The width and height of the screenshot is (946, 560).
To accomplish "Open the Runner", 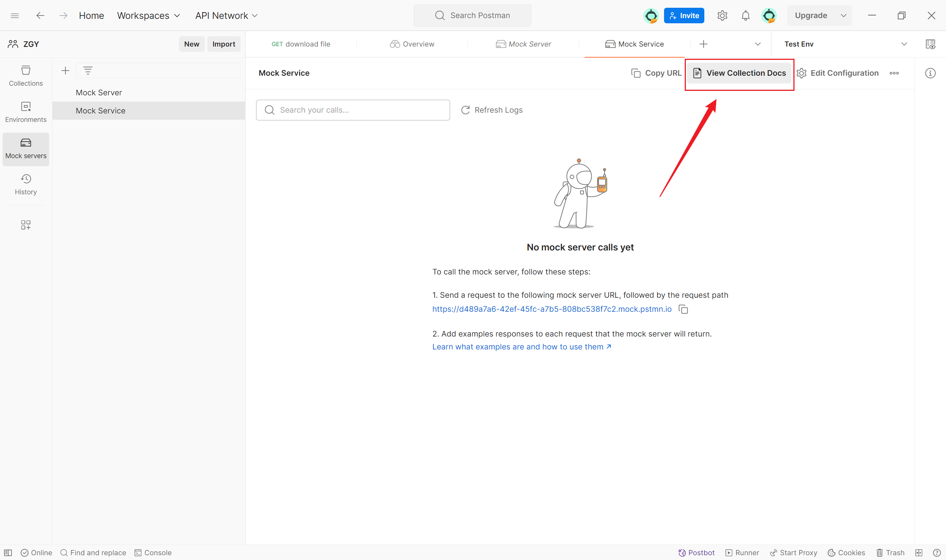I will pyautogui.click(x=742, y=553).
